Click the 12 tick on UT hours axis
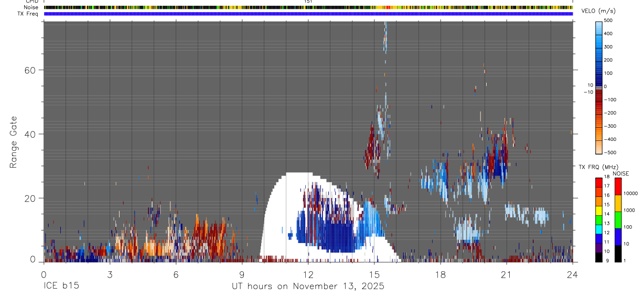The width and height of the screenshot is (644, 297). [x=308, y=274]
